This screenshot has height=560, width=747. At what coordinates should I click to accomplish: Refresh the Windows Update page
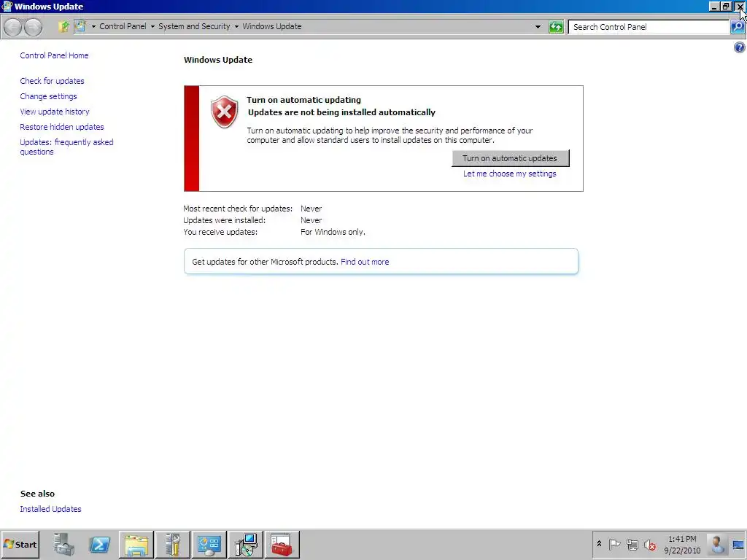[x=556, y=27]
